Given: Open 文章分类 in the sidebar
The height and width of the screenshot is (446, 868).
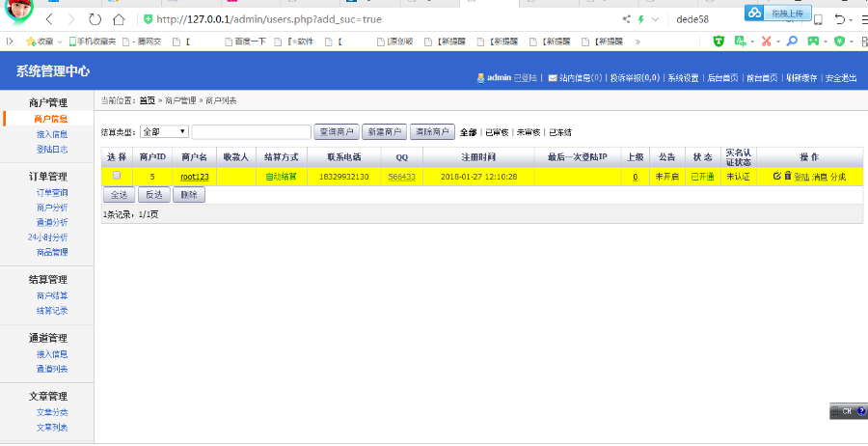Looking at the screenshot, I should 52,412.
